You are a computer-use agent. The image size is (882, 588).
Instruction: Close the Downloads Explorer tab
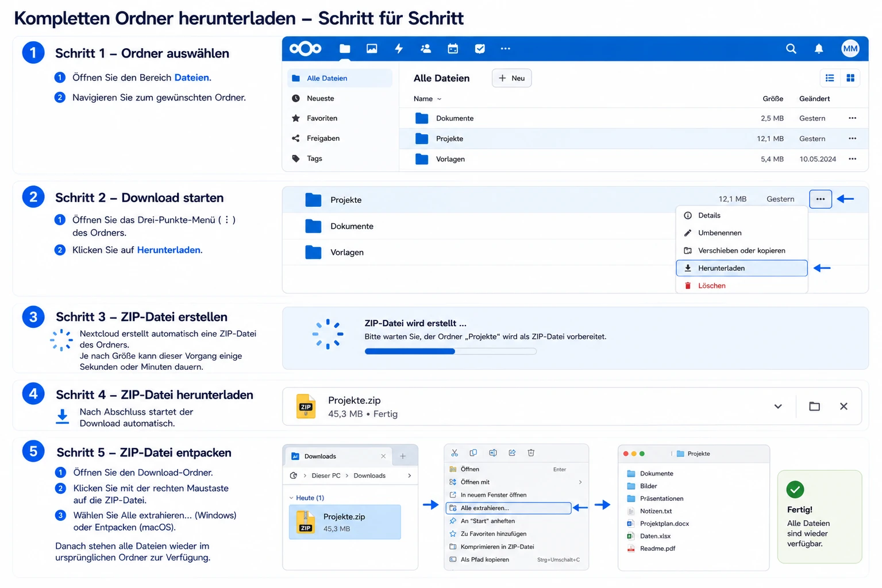point(383,457)
